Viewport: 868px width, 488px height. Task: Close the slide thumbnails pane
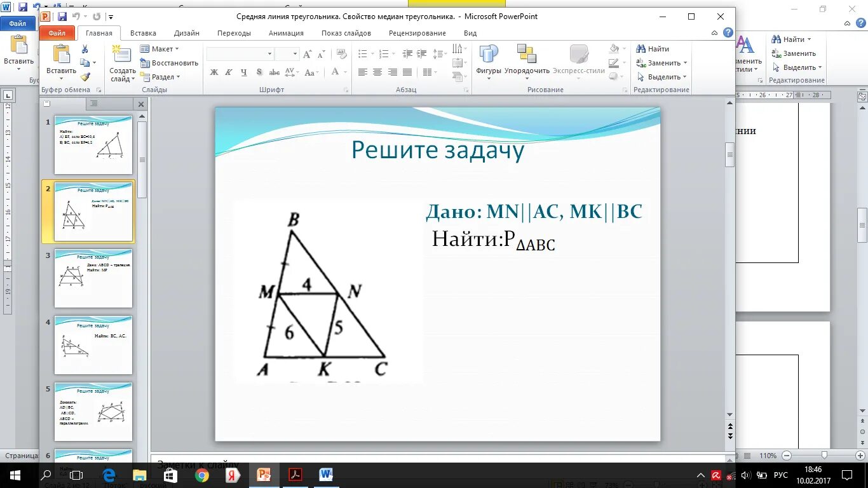142,103
